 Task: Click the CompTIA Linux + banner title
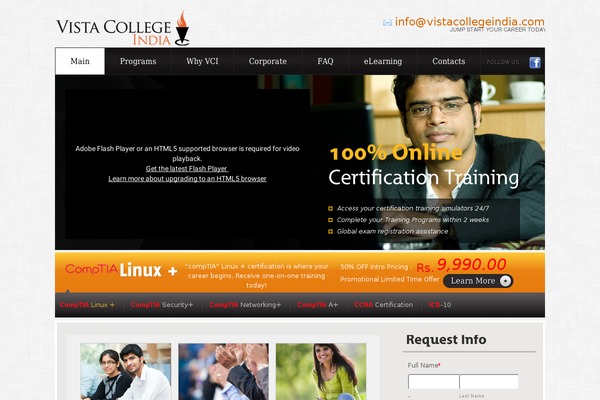pos(121,270)
